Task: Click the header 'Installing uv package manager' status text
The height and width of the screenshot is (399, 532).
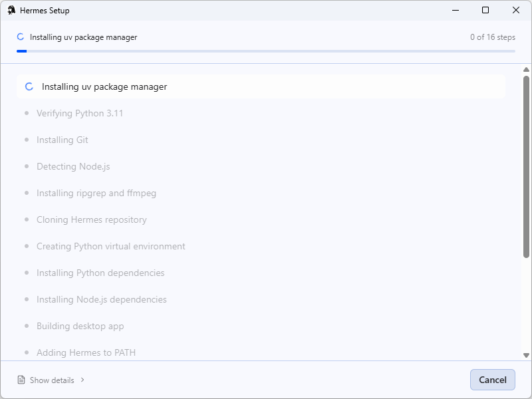Action: tap(84, 37)
